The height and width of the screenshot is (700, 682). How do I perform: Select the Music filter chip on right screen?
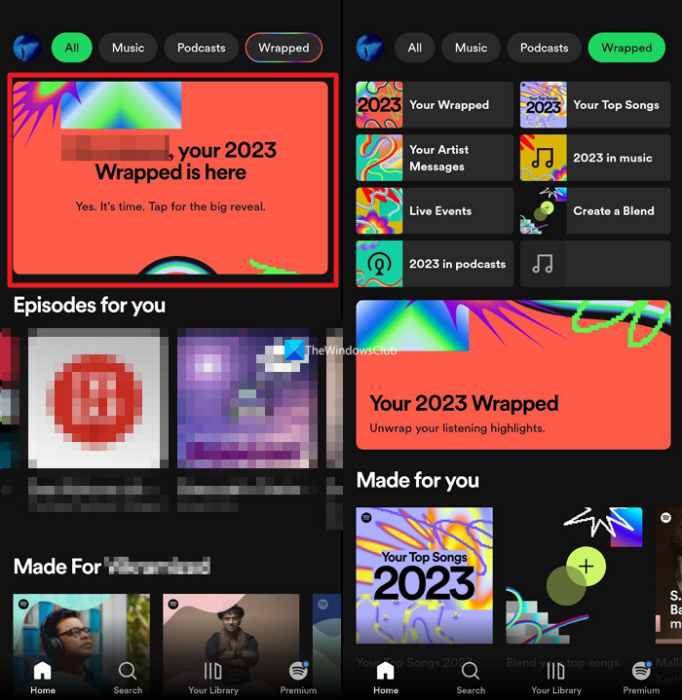471,47
